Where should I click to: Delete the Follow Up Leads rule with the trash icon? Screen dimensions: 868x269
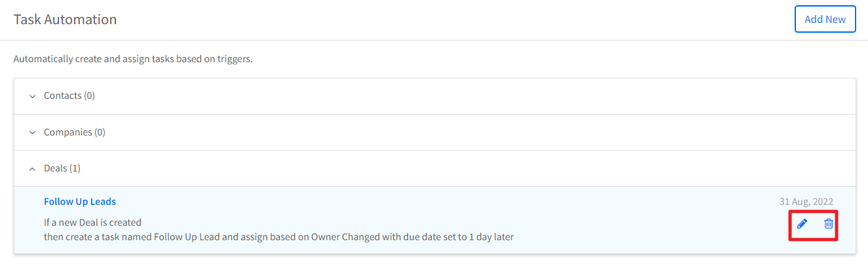(829, 224)
